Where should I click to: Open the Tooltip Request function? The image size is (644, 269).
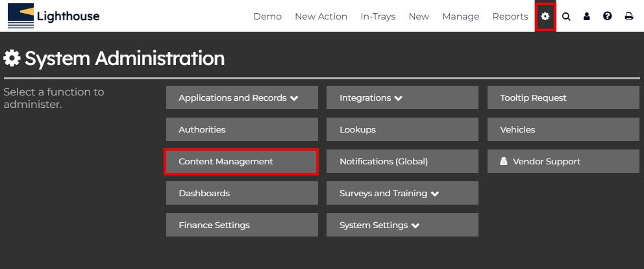tap(563, 97)
